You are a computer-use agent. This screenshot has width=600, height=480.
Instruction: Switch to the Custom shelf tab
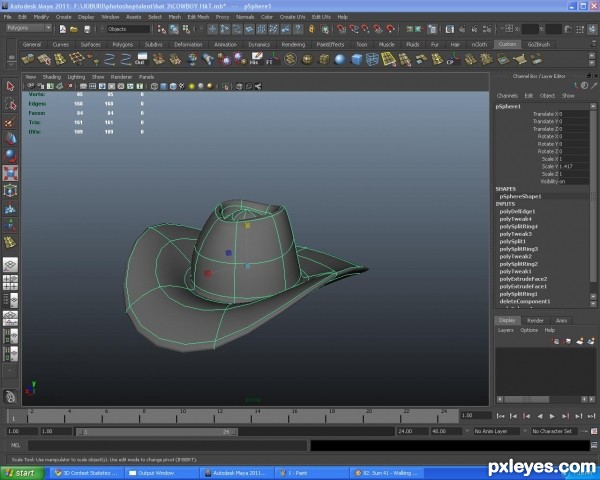(x=507, y=44)
